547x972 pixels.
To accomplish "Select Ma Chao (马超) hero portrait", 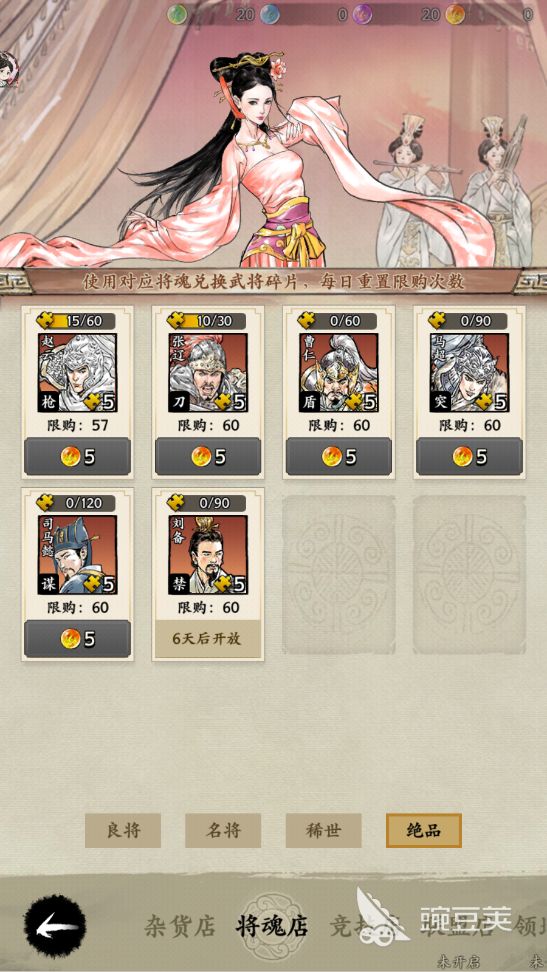I will 469,373.
